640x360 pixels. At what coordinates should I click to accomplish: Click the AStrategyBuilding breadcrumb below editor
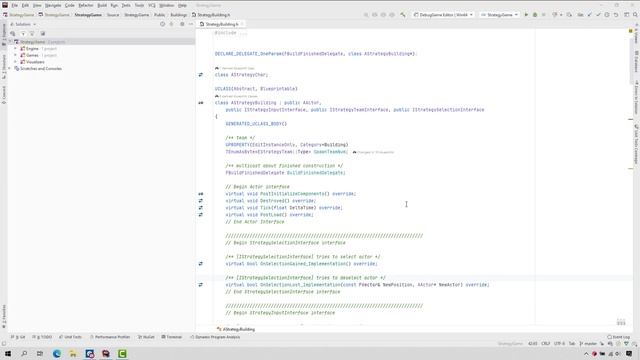click(x=236, y=329)
